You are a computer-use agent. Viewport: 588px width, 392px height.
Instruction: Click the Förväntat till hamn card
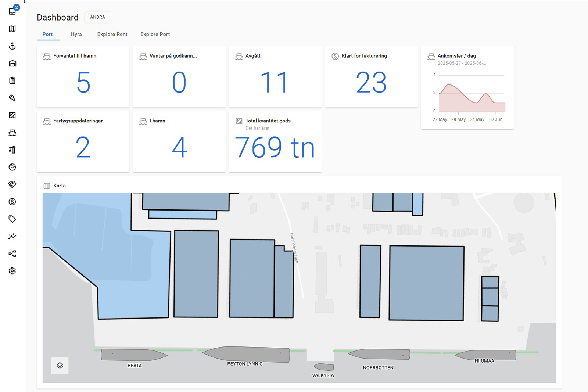coord(83,77)
